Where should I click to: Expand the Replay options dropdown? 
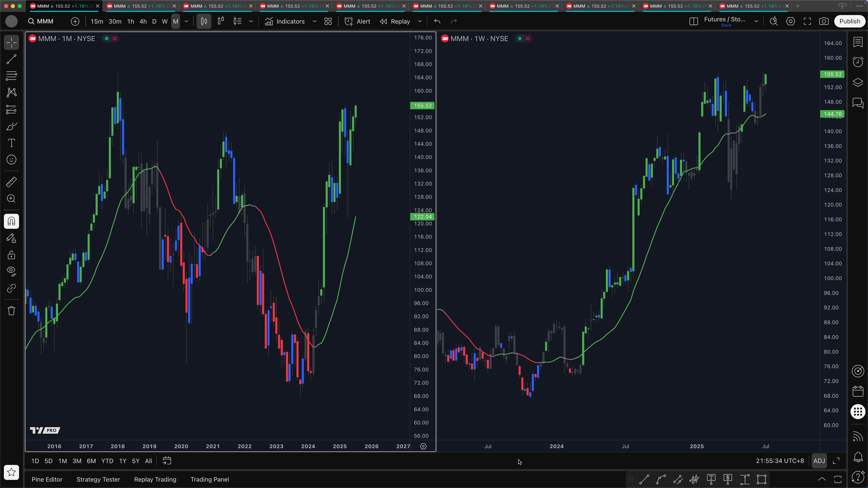coord(420,21)
